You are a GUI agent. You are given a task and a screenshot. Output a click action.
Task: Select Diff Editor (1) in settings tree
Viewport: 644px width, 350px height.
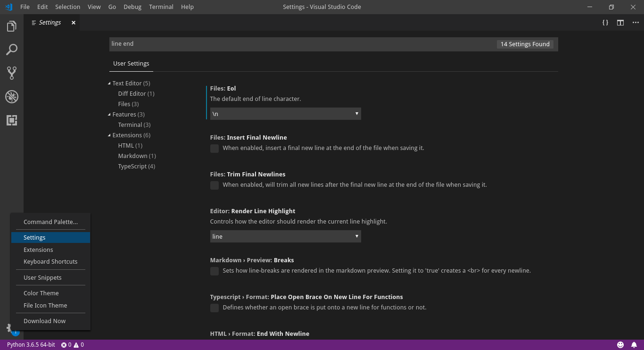pyautogui.click(x=136, y=93)
